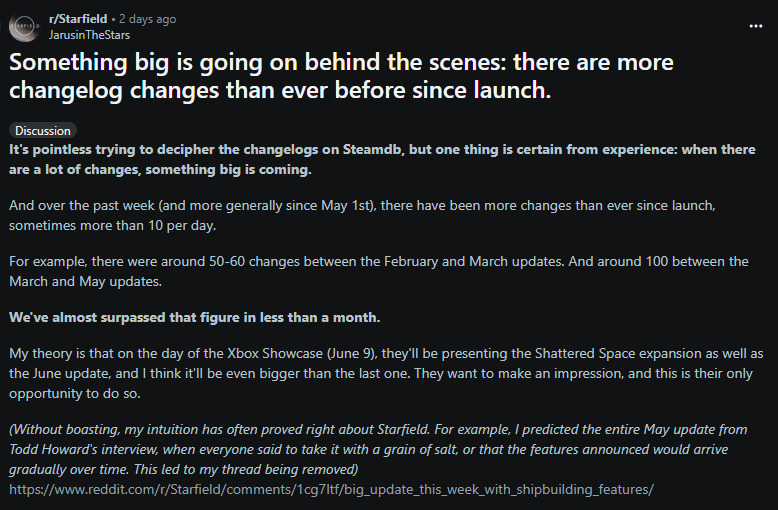
Task: Click the post title about changelog changes
Action: tap(341, 76)
